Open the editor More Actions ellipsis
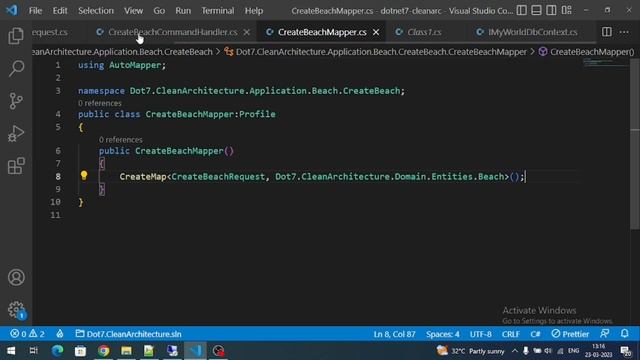640x360 pixels. click(x=624, y=32)
